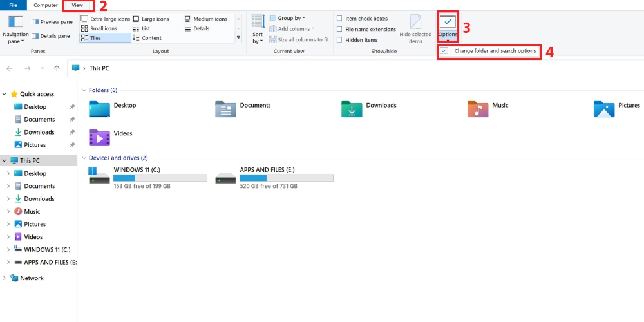Screen dimensions: 644x322
Task: Click the This PC address bar
Action: click(x=355, y=68)
